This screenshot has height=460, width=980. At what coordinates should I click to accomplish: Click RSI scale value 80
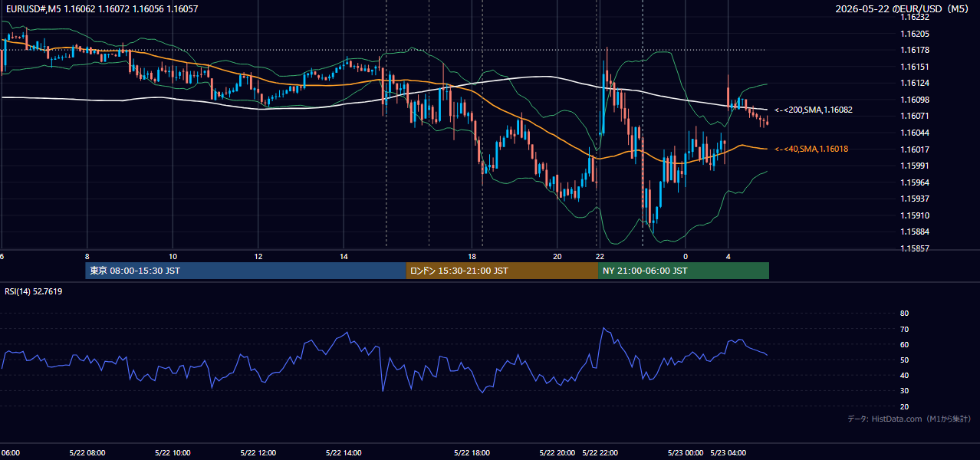pyautogui.click(x=904, y=314)
